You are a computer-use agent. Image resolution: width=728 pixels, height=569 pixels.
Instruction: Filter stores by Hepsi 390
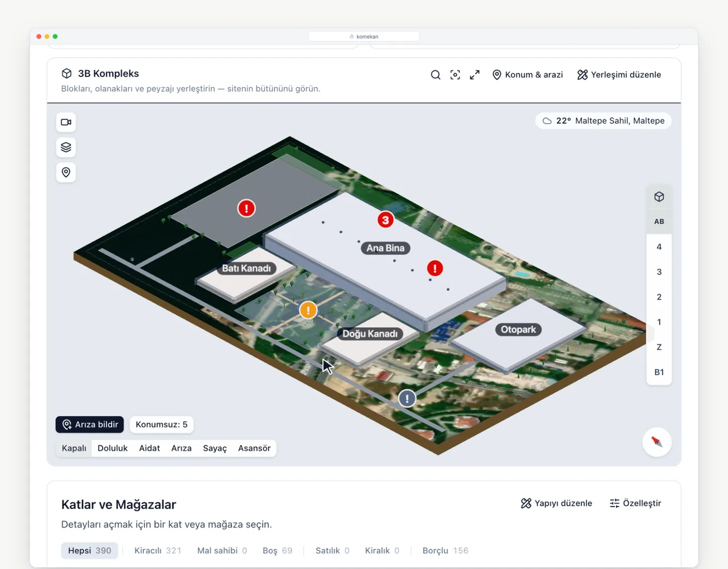89,551
